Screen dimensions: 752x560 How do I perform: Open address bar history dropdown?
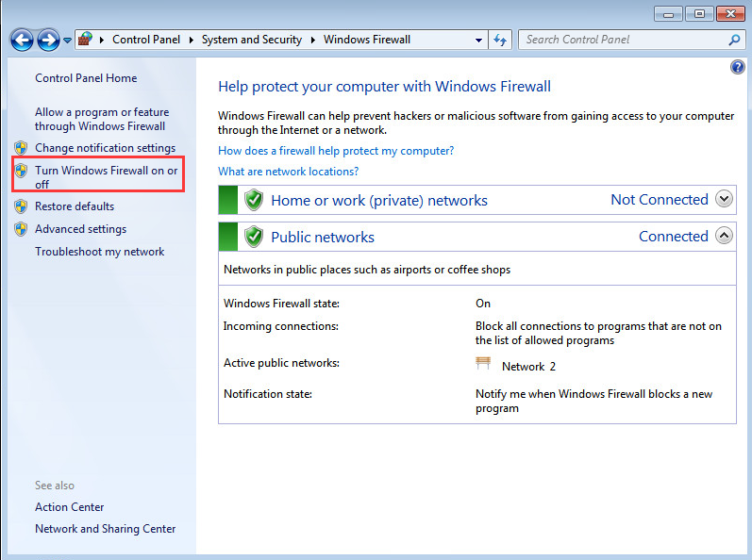(478, 41)
